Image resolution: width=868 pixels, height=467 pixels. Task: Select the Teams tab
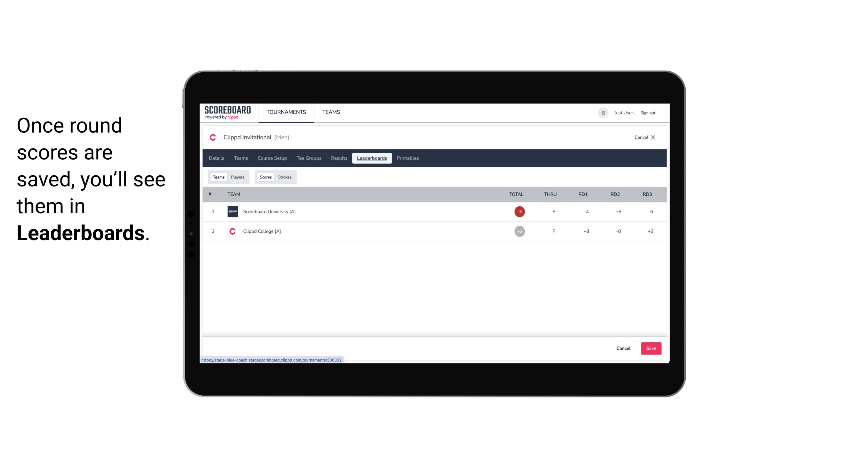pos(218,177)
